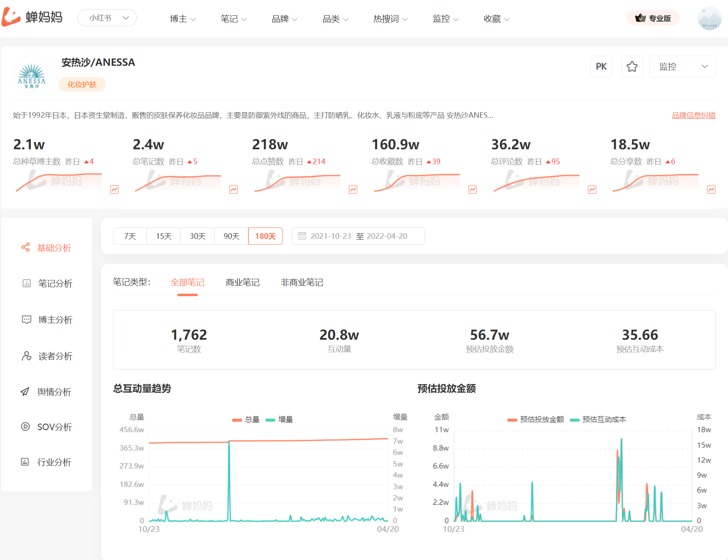Switch to the 非商业笔记 tab
Image resolution: width=728 pixels, height=560 pixels.
[x=302, y=282]
